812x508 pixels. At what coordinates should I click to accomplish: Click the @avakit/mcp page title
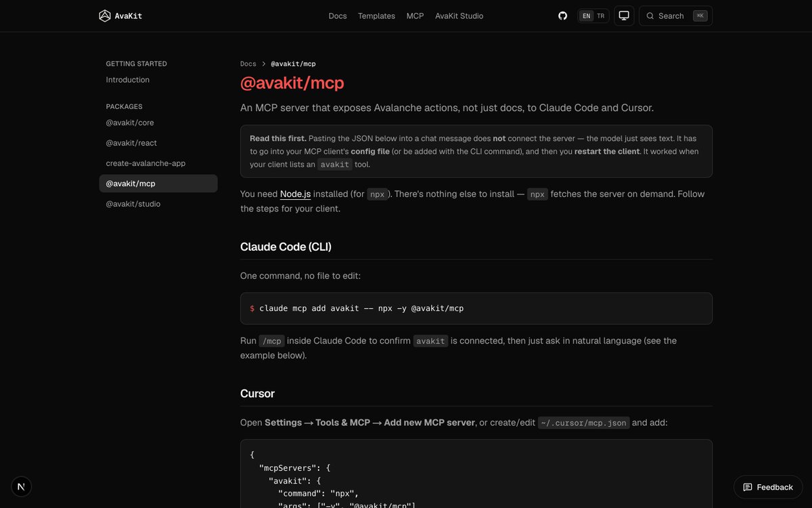[x=292, y=83]
